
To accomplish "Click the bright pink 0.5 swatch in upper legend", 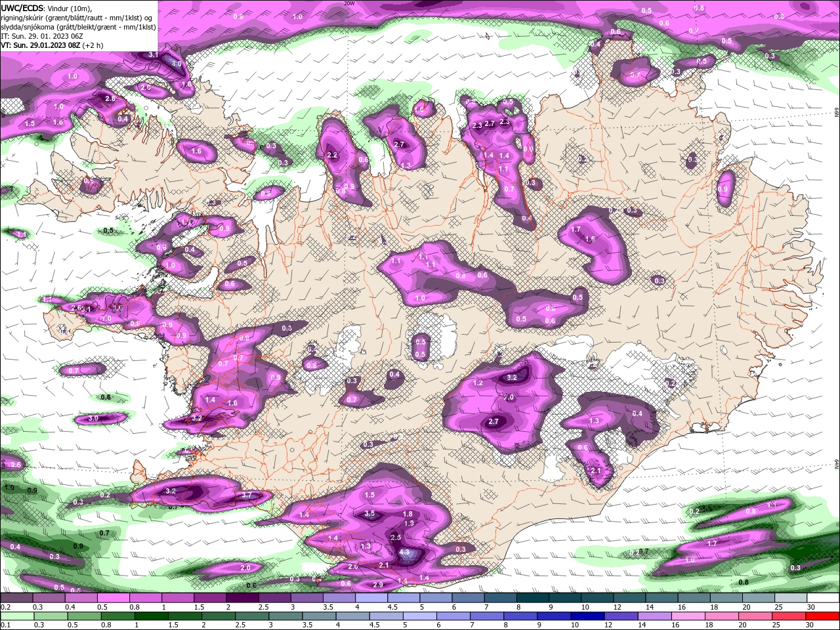I will click(113, 598).
